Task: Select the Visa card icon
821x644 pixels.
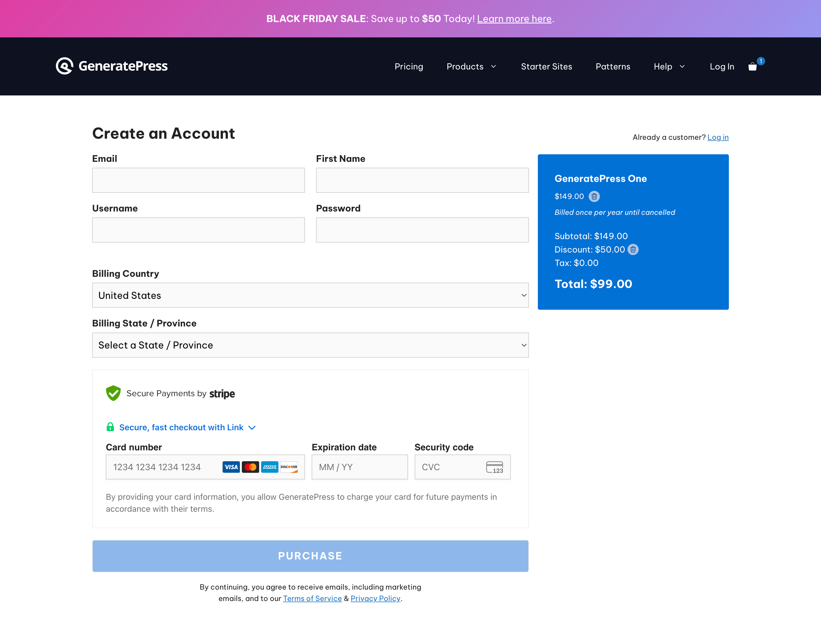Action: (x=231, y=467)
